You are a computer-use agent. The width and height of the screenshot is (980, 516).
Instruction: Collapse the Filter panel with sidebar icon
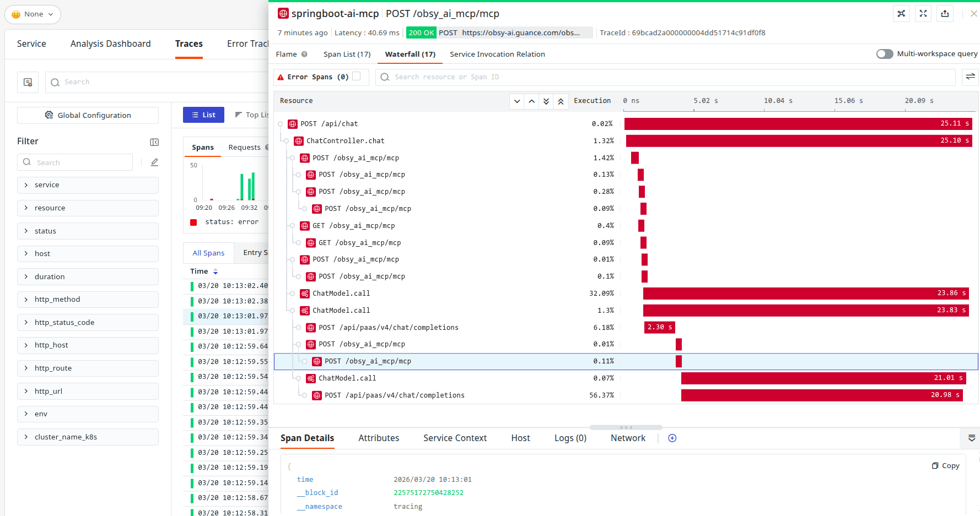(x=154, y=142)
